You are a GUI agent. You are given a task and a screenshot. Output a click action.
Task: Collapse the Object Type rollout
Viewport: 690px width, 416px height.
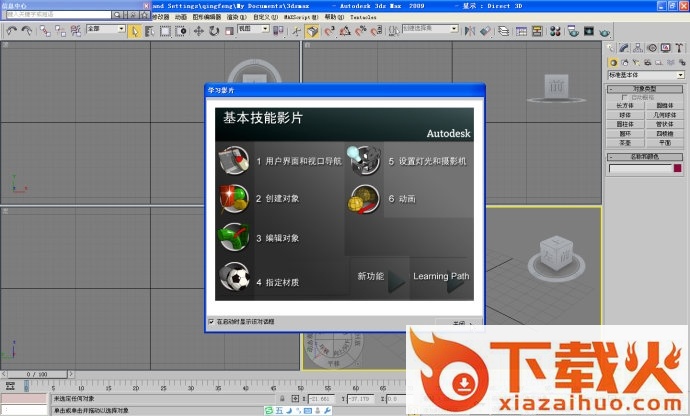pyautogui.click(x=645, y=89)
